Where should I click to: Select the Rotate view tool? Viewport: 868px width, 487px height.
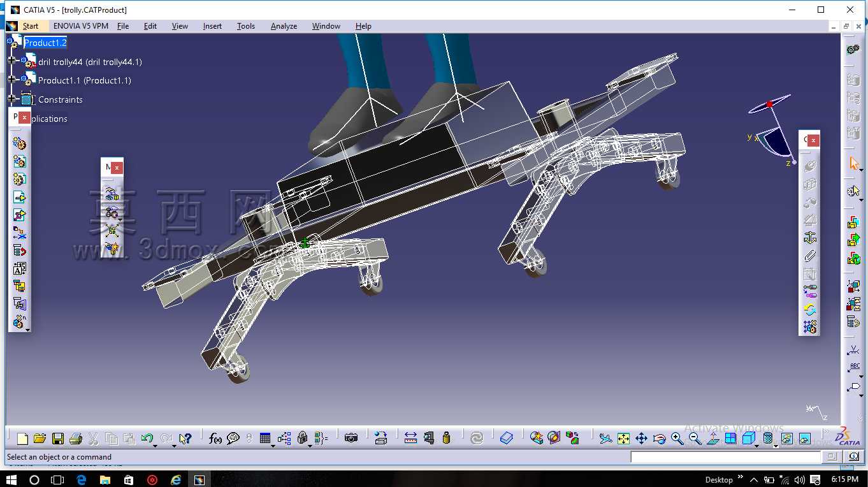coord(659,439)
